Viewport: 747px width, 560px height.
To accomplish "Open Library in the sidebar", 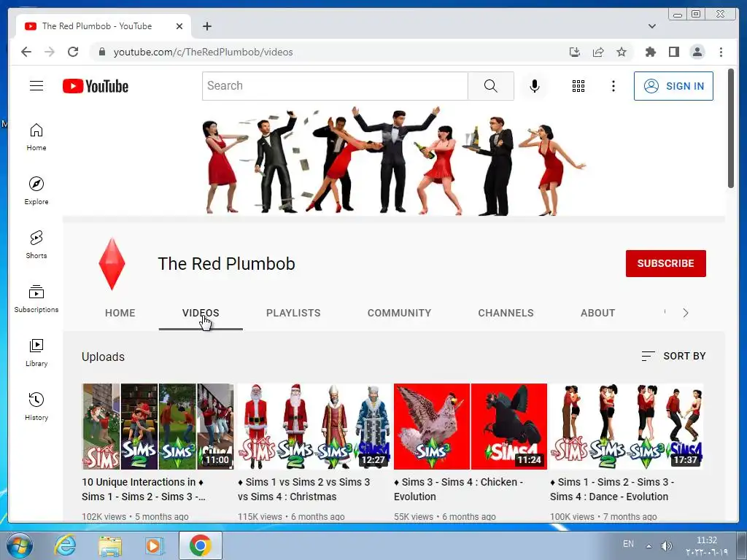I will click(x=36, y=352).
